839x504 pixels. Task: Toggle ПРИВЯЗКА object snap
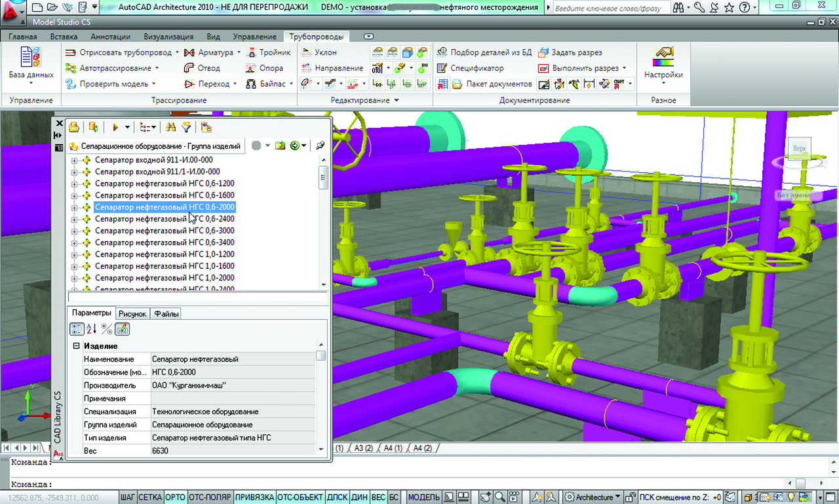pos(254,497)
